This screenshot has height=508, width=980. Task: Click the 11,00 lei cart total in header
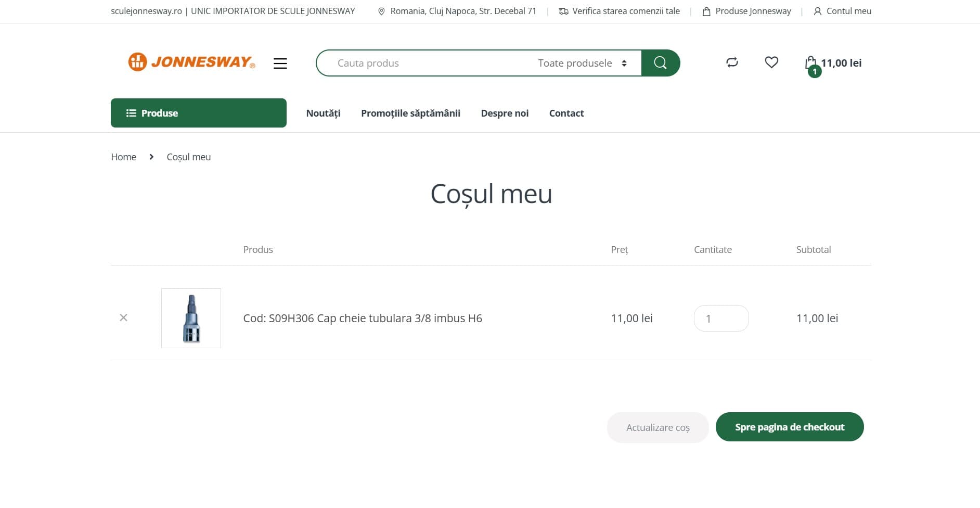pos(841,63)
